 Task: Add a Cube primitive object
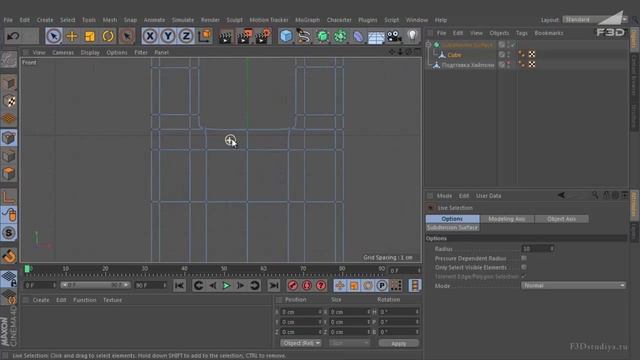[x=286, y=36]
